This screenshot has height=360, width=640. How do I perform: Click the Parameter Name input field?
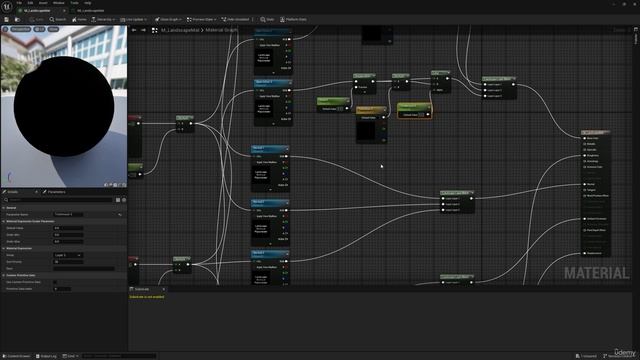(x=69, y=214)
